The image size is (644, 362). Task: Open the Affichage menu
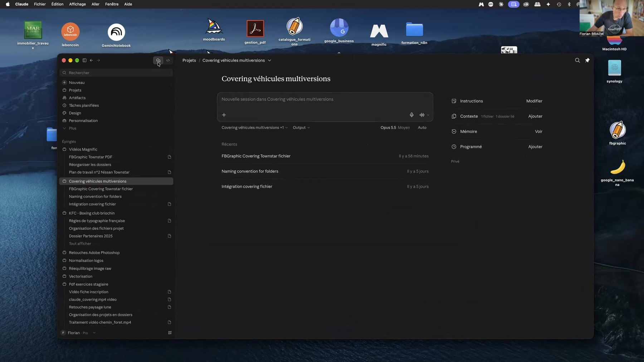[77, 4]
